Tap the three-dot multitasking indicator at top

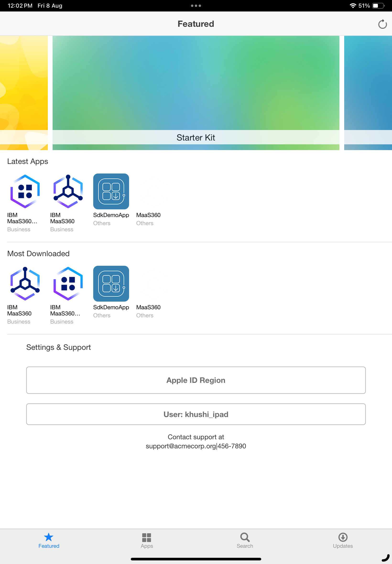[196, 6]
